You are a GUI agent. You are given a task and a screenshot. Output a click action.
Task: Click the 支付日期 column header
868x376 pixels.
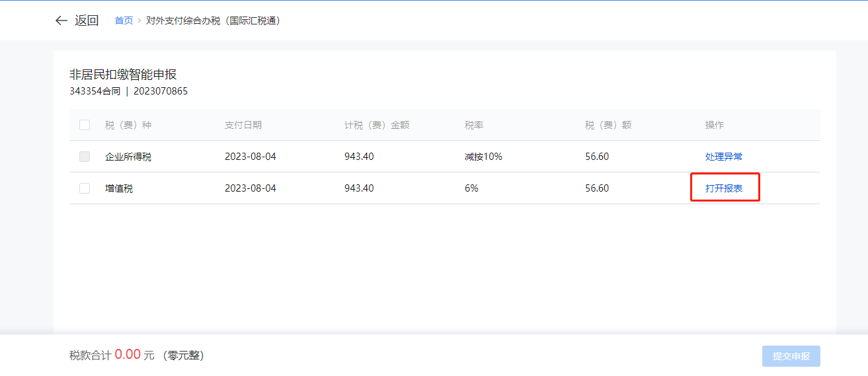coord(243,125)
